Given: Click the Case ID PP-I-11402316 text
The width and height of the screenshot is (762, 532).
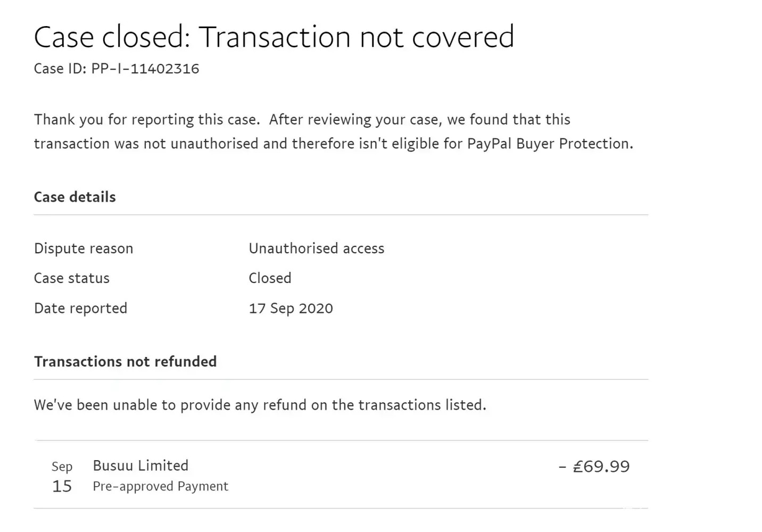Looking at the screenshot, I should tap(117, 69).
